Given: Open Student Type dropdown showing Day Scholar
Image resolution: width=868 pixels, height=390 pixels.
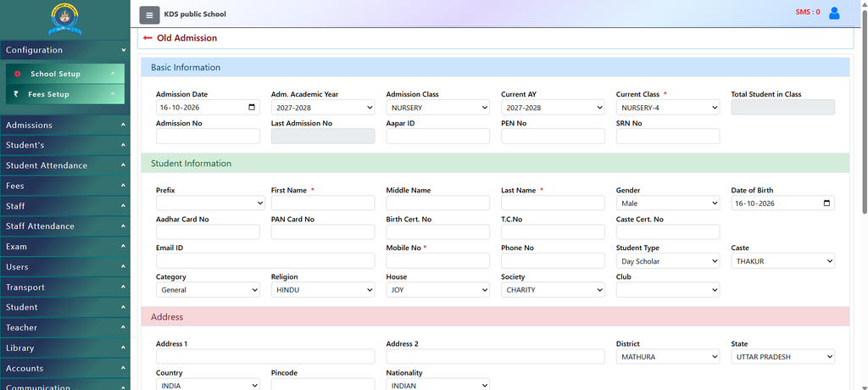Looking at the screenshot, I should point(668,261).
